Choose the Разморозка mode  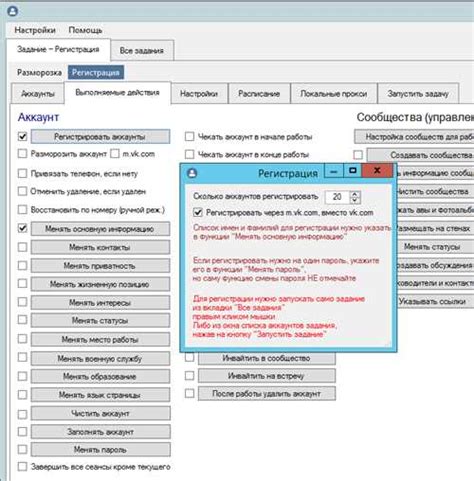tap(39, 72)
